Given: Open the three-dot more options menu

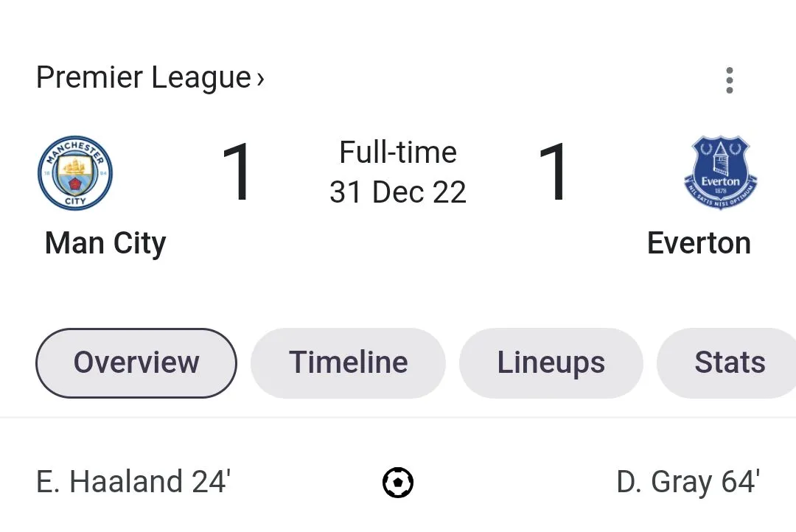Looking at the screenshot, I should click(x=729, y=80).
